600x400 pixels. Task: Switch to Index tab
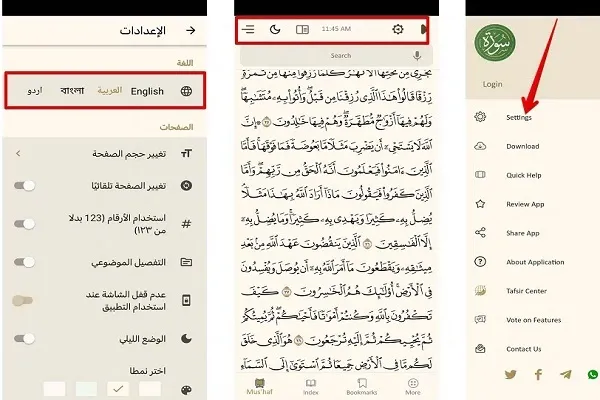[311, 386]
